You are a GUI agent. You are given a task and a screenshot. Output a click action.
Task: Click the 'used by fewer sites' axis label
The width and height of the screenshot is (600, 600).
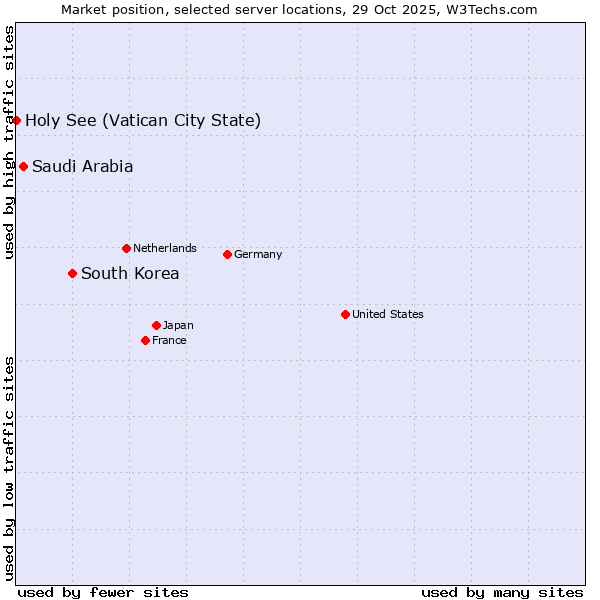pyautogui.click(x=103, y=592)
